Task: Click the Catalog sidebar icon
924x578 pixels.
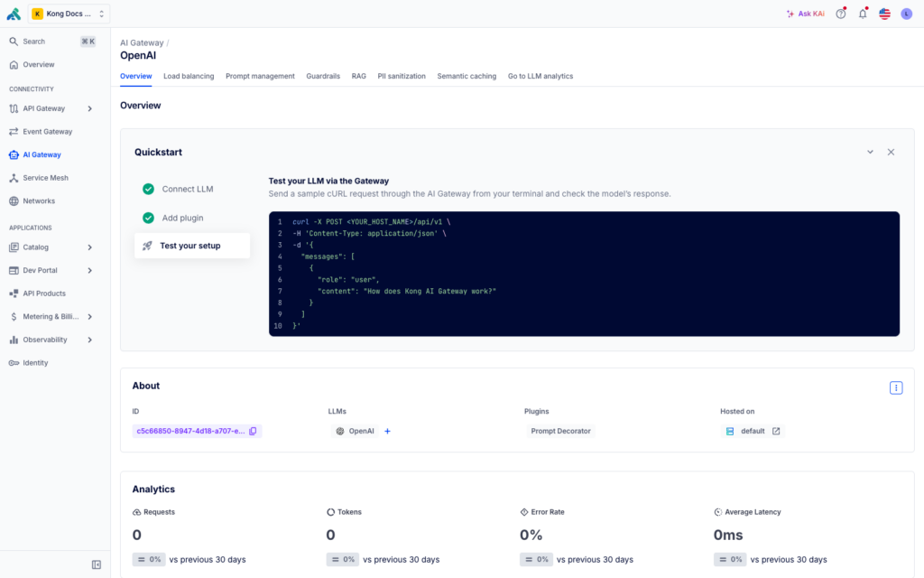Action: pyautogui.click(x=14, y=247)
